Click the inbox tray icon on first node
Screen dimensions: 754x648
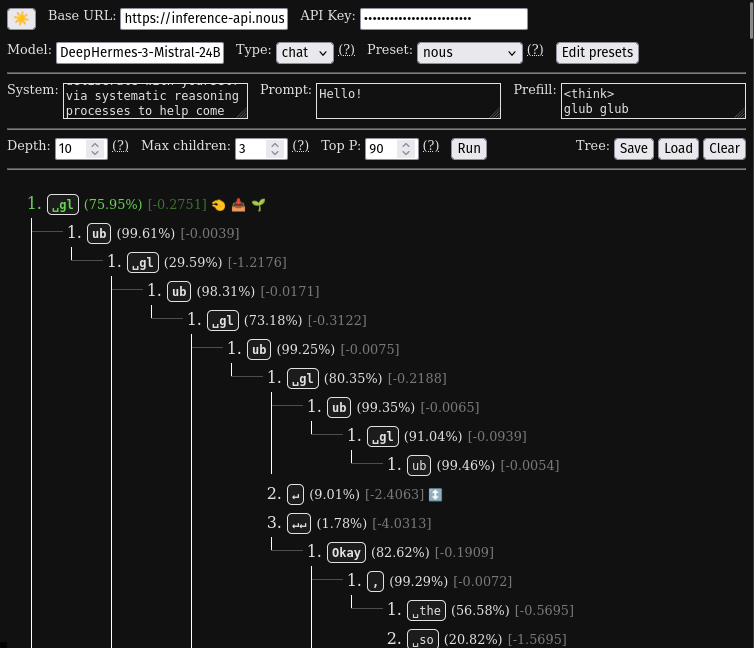(238, 205)
